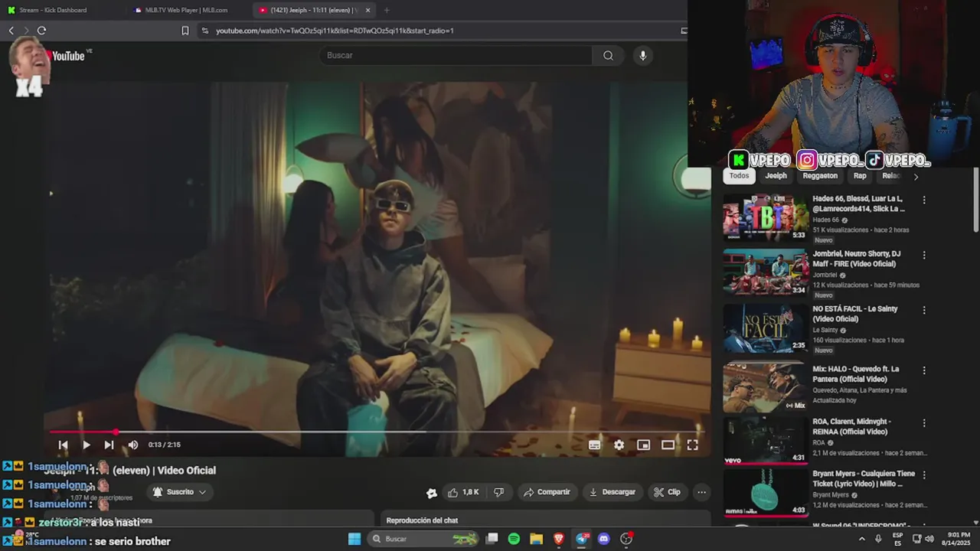The height and width of the screenshot is (551, 980).
Task: Dislike the video
Action: pos(498,492)
